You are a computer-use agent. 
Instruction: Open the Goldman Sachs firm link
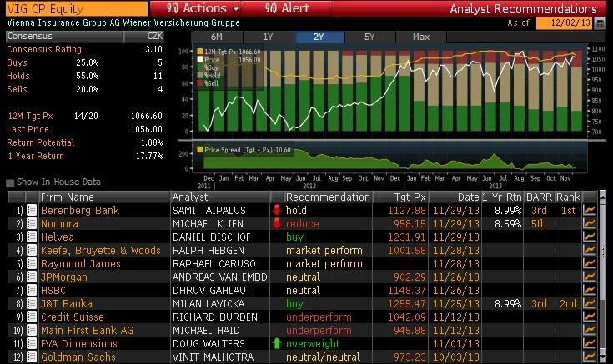tap(78, 357)
